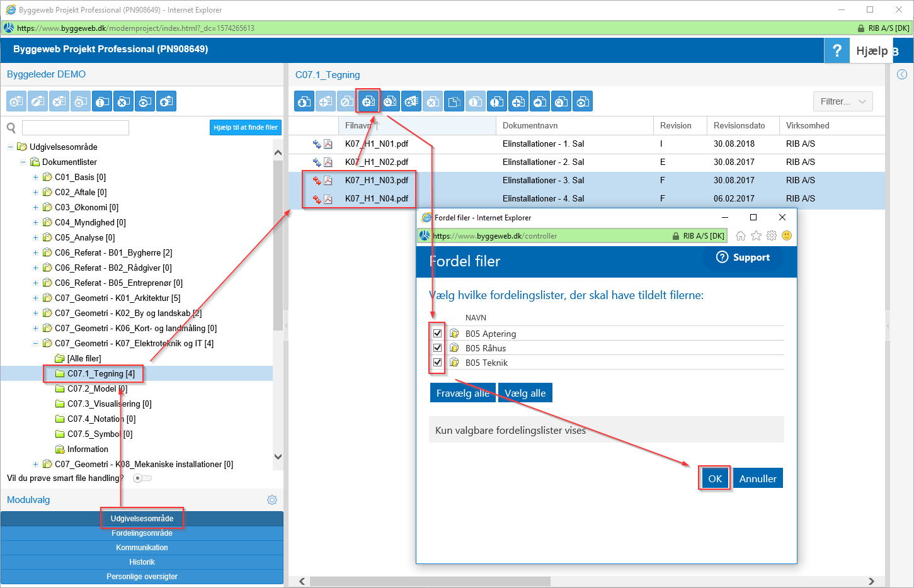Open the Kommunikation module
Viewport: 914px width, 588px height.
(x=142, y=548)
